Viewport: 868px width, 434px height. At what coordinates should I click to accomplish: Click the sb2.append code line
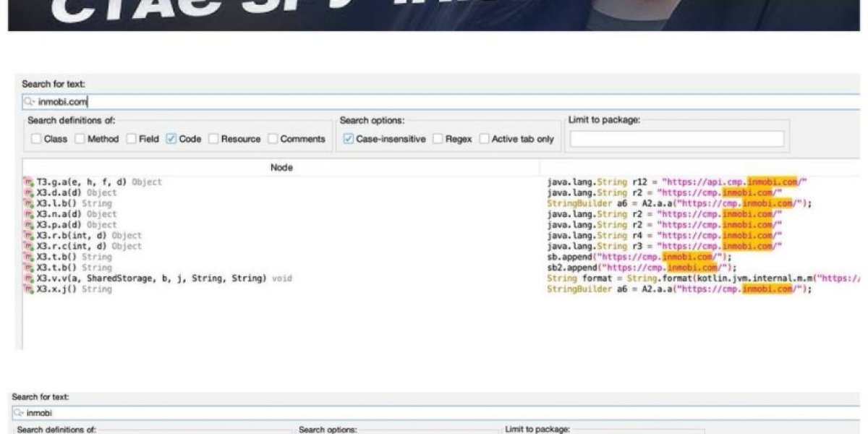pos(642,268)
